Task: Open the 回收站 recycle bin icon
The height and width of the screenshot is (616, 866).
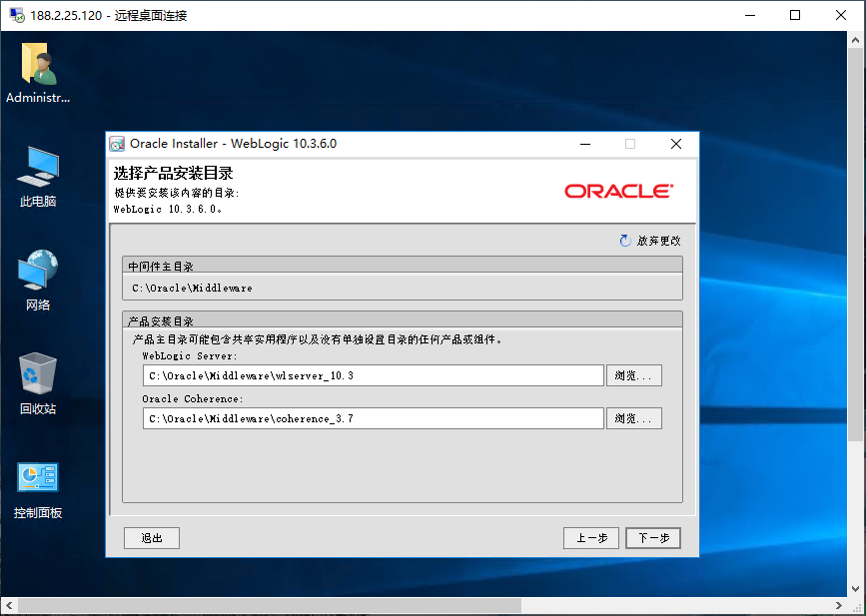Action: [x=38, y=384]
